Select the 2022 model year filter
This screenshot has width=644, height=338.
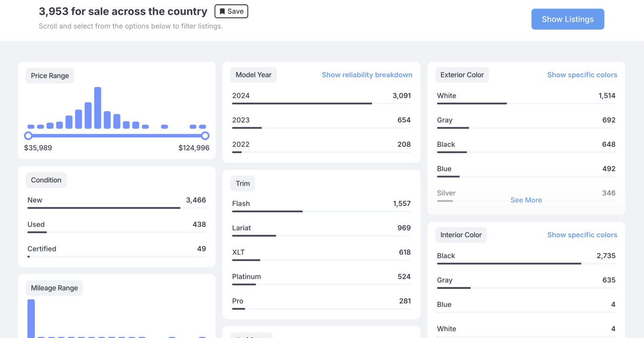pyautogui.click(x=321, y=145)
